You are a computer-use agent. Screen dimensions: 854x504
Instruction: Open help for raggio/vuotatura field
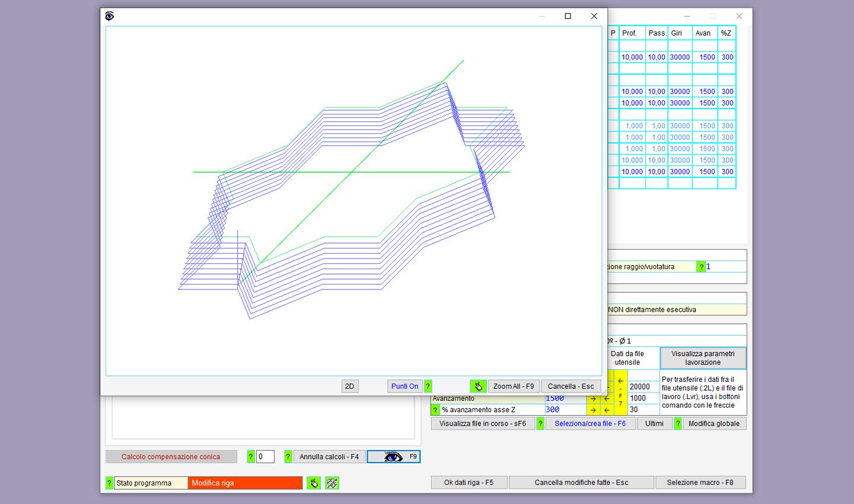(701, 267)
